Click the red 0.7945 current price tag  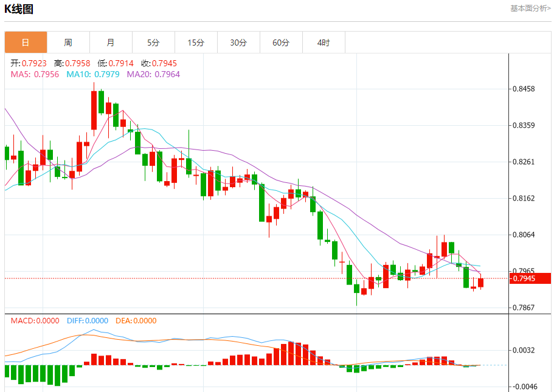[530, 278]
